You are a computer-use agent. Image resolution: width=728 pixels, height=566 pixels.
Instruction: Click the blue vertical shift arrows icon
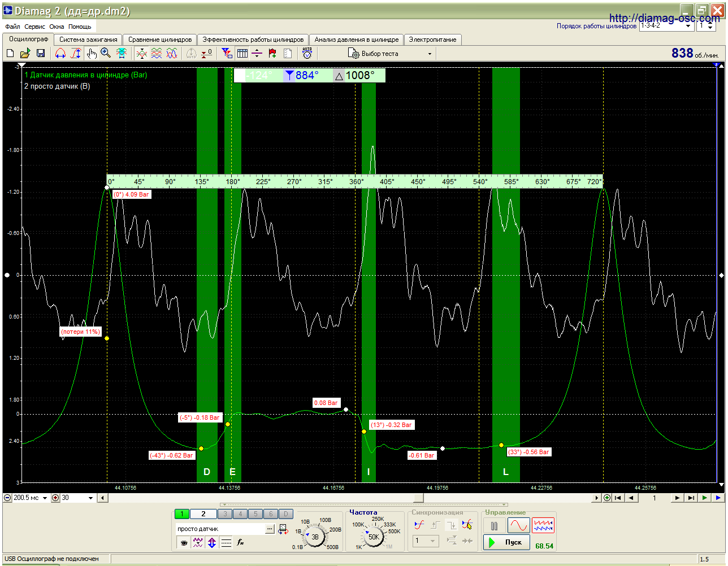(212, 542)
